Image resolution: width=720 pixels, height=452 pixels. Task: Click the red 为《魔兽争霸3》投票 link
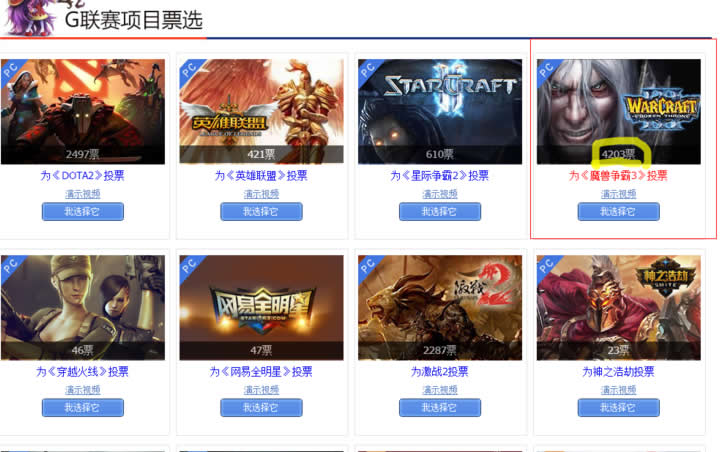tap(618, 175)
